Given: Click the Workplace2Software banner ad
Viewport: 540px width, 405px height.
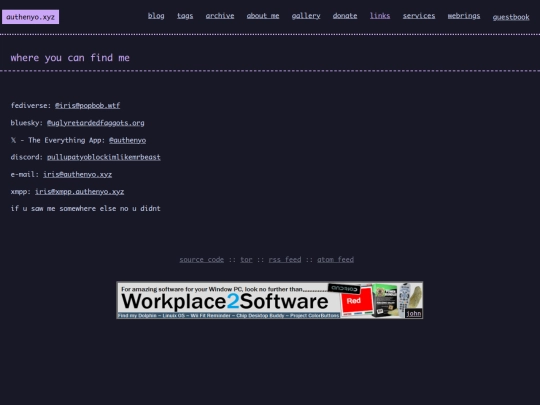Looking at the screenshot, I should click(270, 300).
